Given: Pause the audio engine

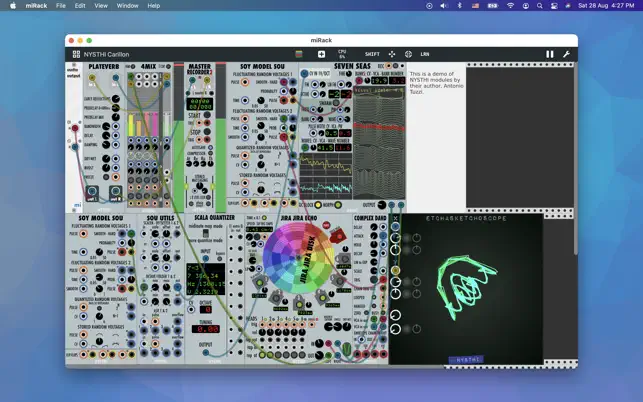Looking at the screenshot, I should 550,54.
